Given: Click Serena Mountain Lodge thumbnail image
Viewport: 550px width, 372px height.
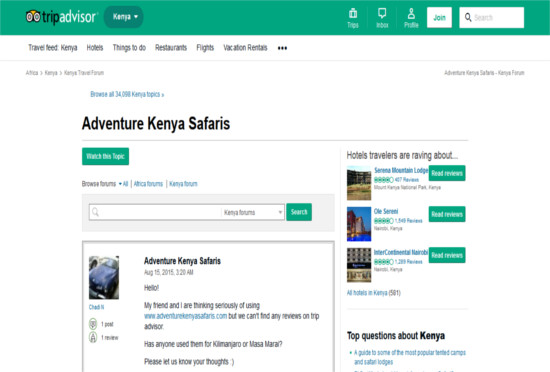Looking at the screenshot, I should (359, 183).
